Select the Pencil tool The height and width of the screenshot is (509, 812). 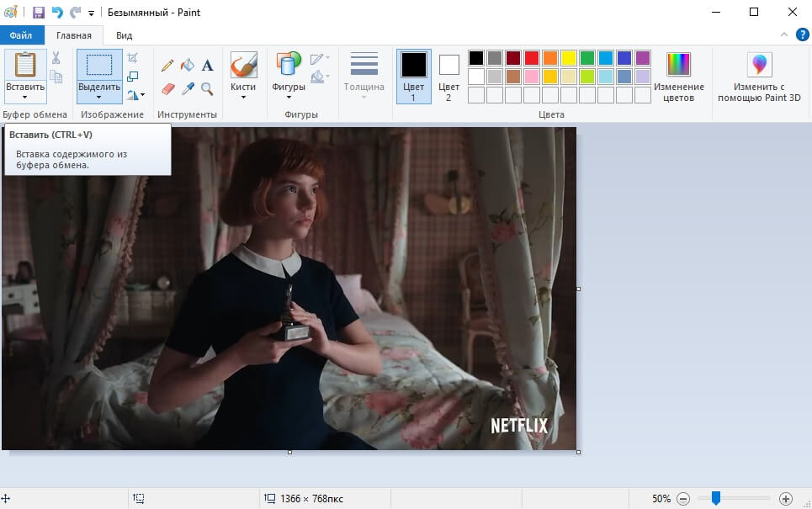167,65
